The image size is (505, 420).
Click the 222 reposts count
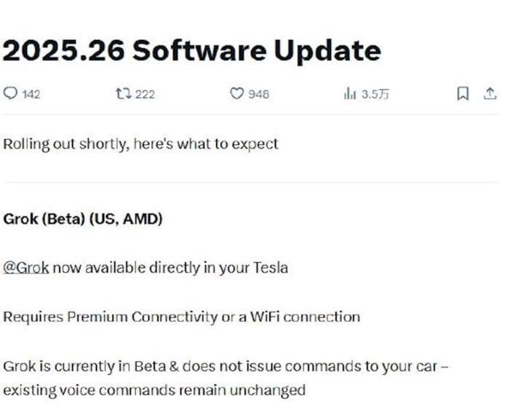[x=145, y=94]
